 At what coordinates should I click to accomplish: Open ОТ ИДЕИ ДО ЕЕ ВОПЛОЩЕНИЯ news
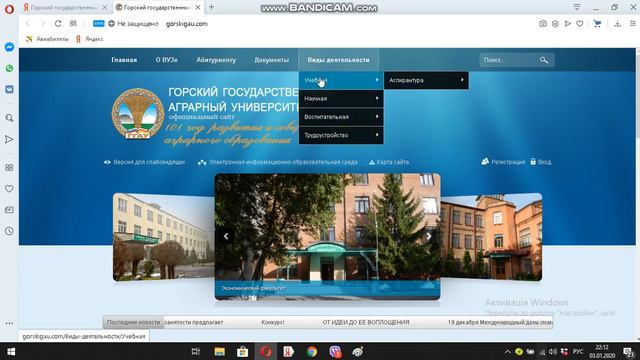click(x=366, y=322)
